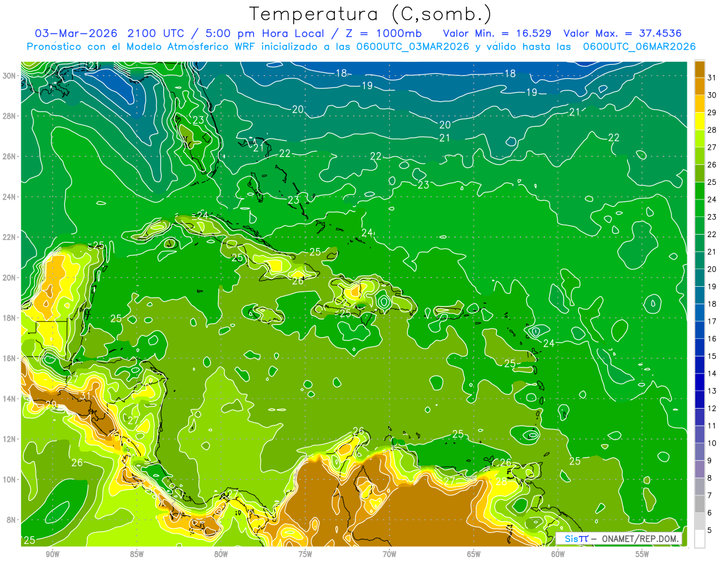Image resolution: width=728 pixels, height=562 pixels.
Task: Select legend swatch between 29 and 30
Action: (699, 104)
